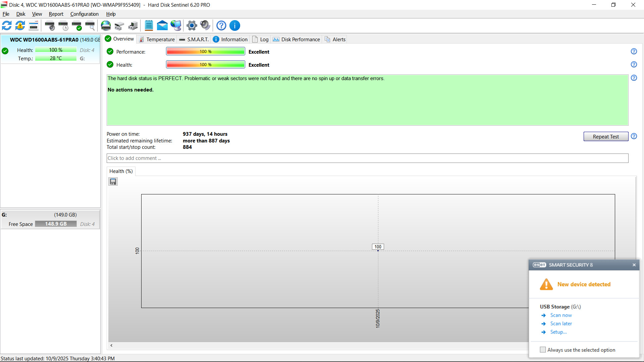Click the disk with clock test icon
The height and width of the screenshot is (362, 644).
pos(63,25)
